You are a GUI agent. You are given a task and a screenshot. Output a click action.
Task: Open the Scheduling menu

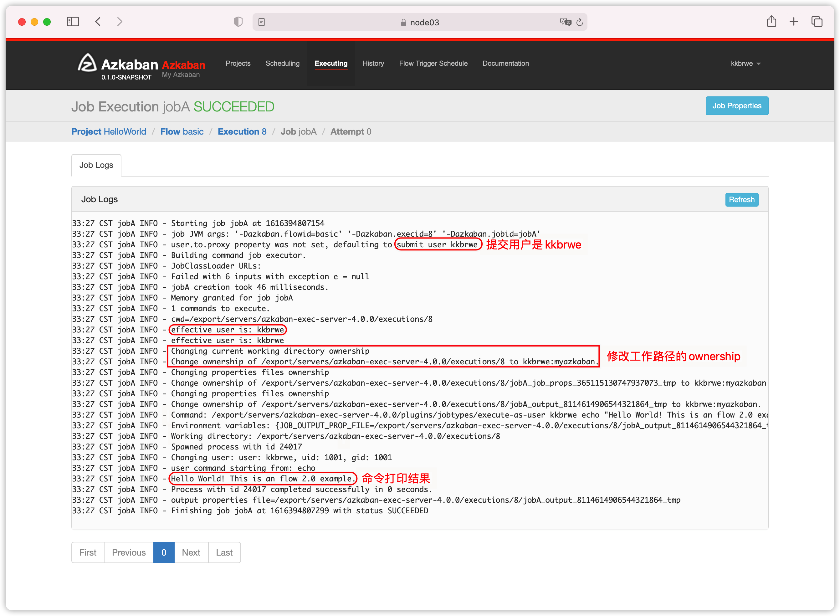coord(283,64)
